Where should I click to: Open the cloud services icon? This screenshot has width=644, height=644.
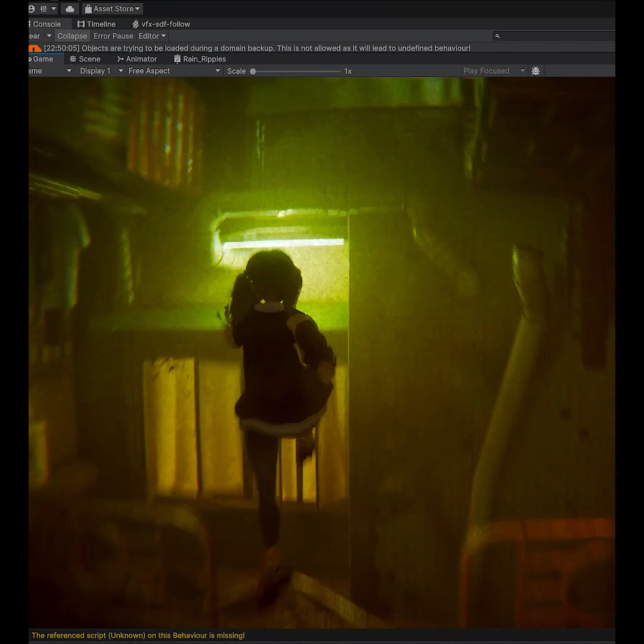point(70,9)
